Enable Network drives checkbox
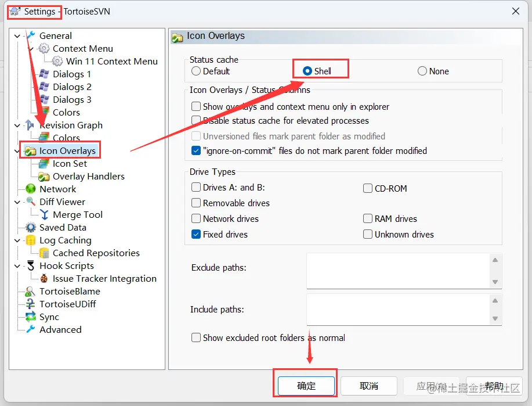The width and height of the screenshot is (532, 406). pyautogui.click(x=196, y=218)
